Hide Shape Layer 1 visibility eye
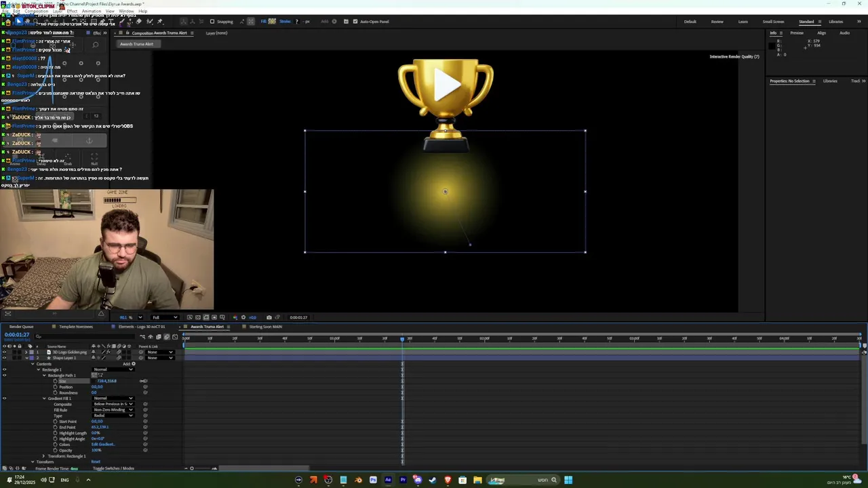 click(x=4, y=358)
